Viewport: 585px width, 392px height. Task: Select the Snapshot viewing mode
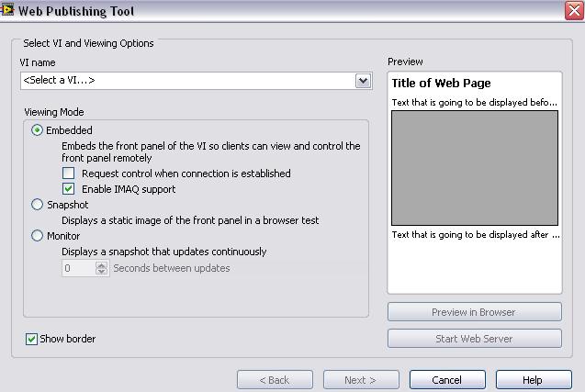pos(37,205)
